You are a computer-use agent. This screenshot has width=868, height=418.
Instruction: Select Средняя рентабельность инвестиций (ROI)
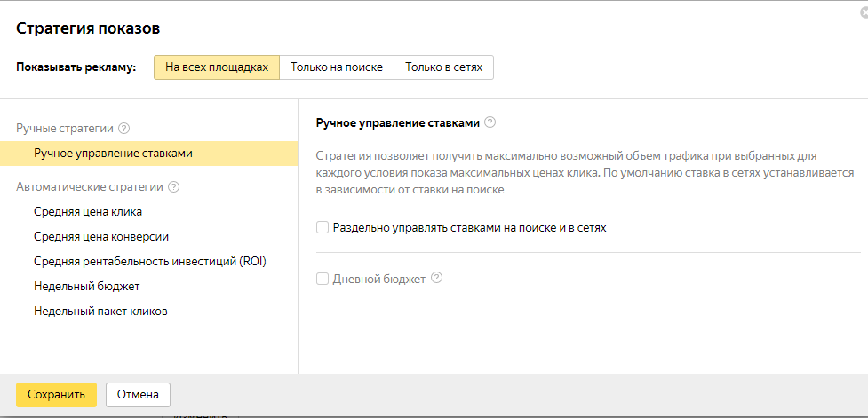point(150,261)
